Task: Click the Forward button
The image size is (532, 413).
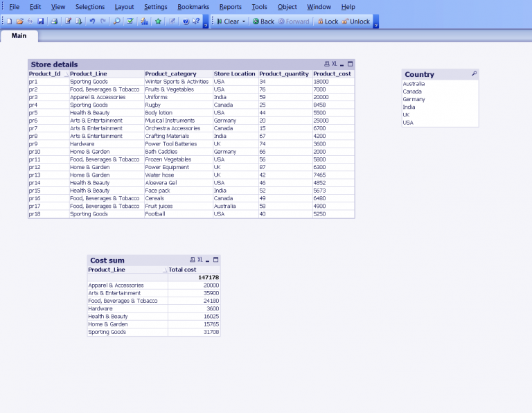Action: [294, 21]
